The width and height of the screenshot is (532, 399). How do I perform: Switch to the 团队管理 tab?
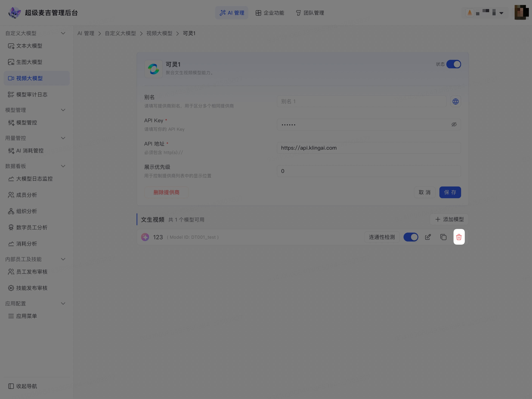pos(310,13)
